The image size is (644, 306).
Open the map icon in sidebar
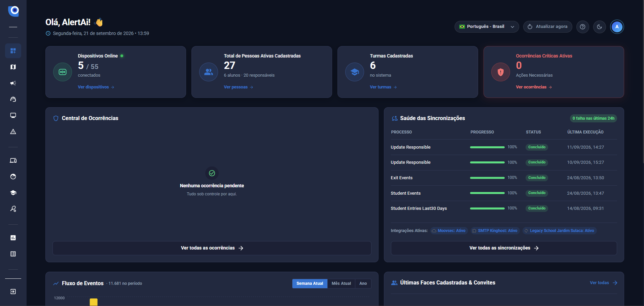[x=13, y=67]
